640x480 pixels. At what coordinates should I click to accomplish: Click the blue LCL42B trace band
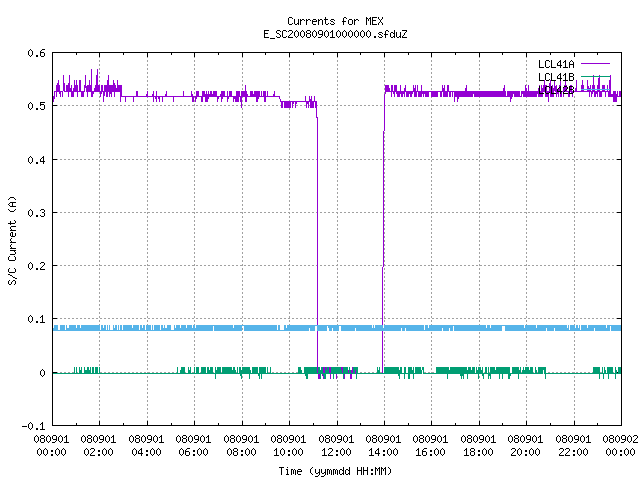(x=337, y=328)
